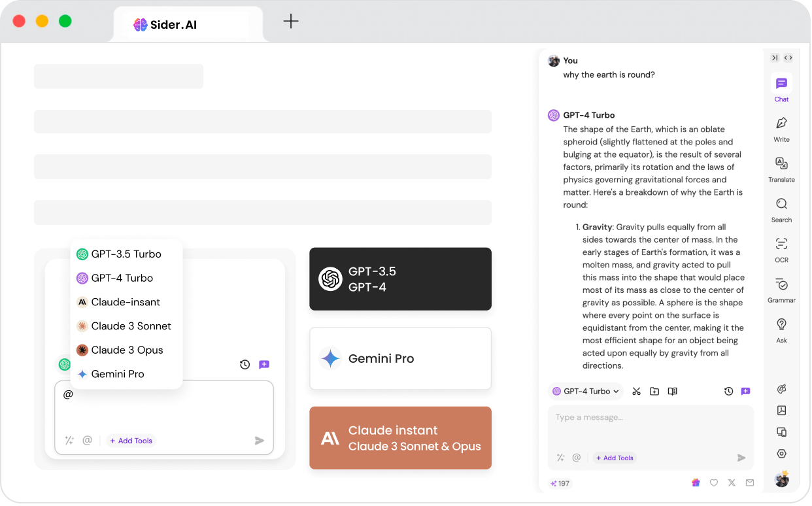
Task: Click the 'You' avatar in the chat
Action: click(554, 61)
